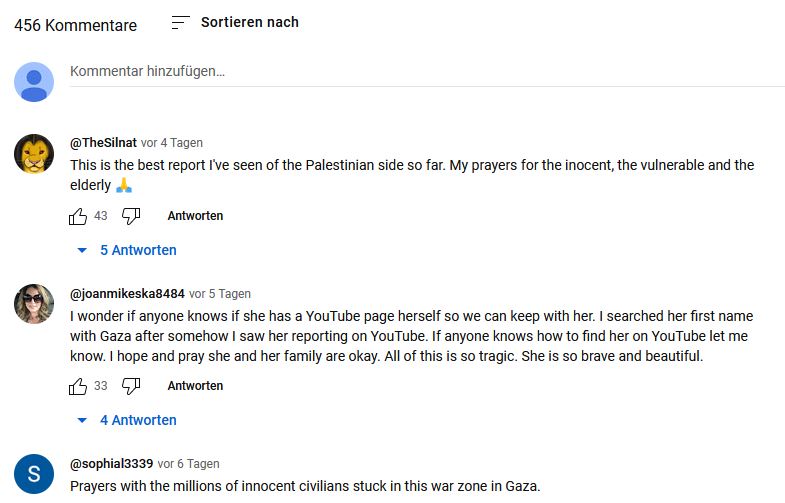The width and height of the screenshot is (785, 503).
Task: Open sophial3339's blue S avatar
Action: click(x=34, y=474)
